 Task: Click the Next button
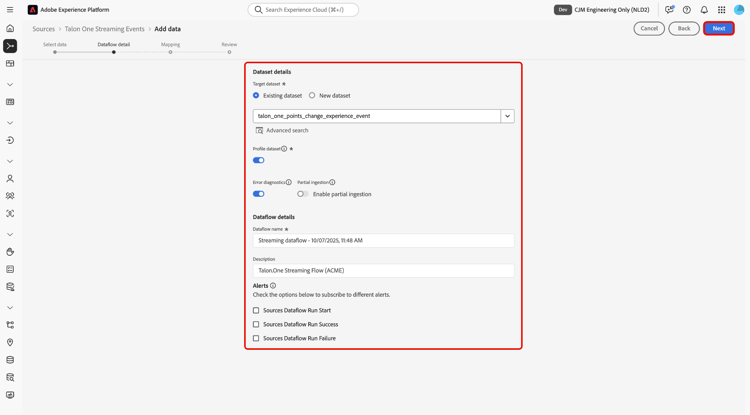tap(719, 28)
